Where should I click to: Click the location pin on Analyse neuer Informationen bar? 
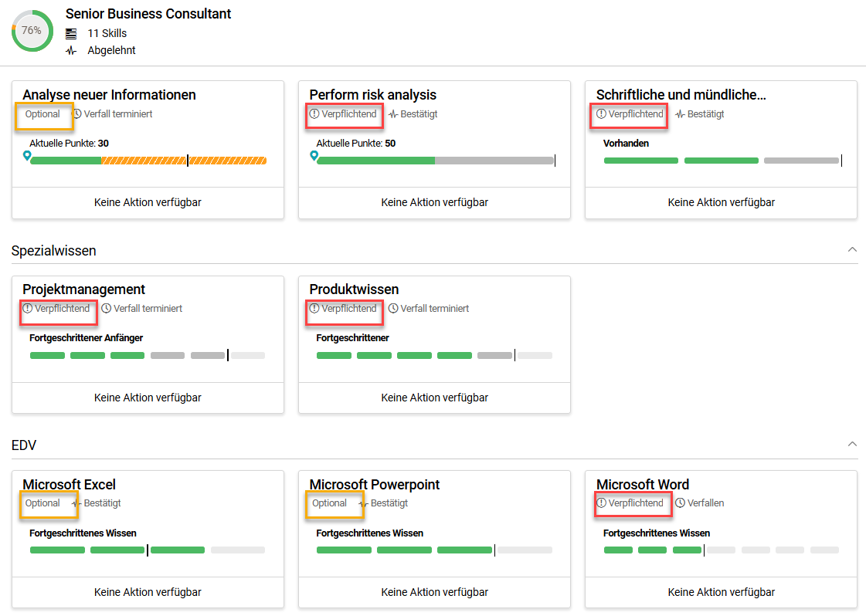pyautogui.click(x=27, y=156)
